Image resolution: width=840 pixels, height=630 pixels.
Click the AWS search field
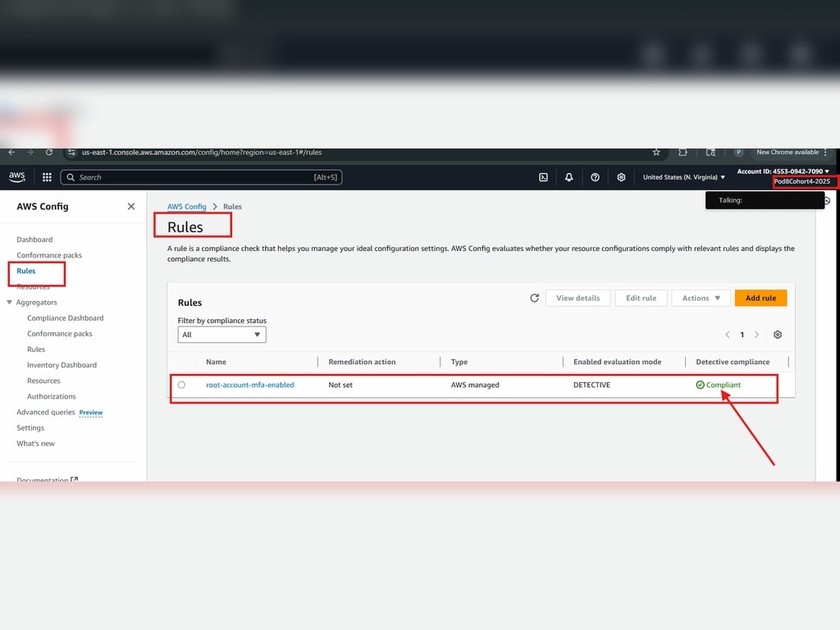click(x=202, y=177)
